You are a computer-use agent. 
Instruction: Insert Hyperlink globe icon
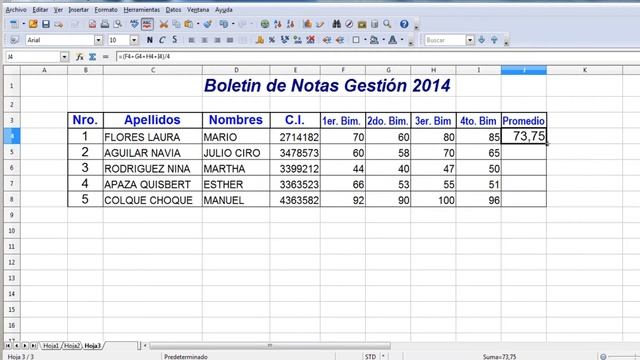pyautogui.click(x=265, y=24)
